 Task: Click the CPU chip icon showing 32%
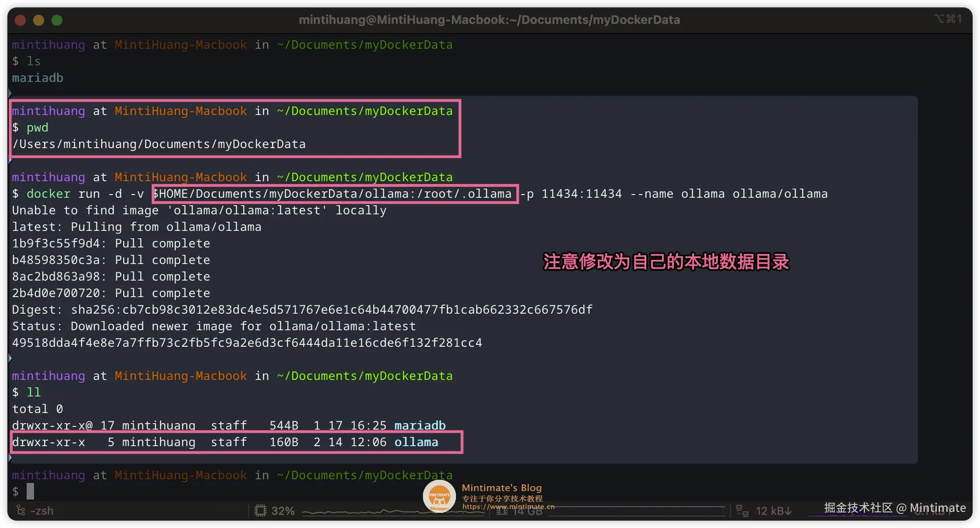click(x=260, y=511)
